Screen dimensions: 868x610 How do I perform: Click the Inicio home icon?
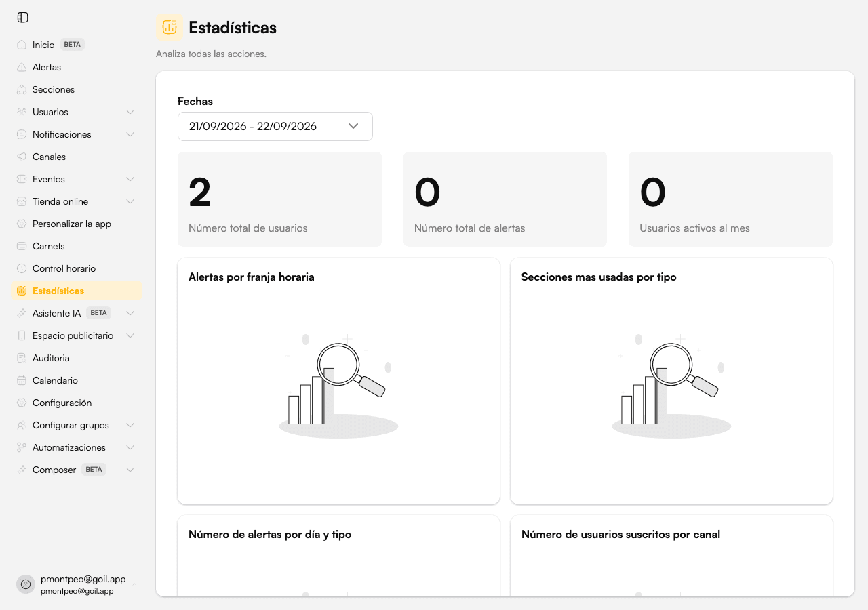coord(22,45)
